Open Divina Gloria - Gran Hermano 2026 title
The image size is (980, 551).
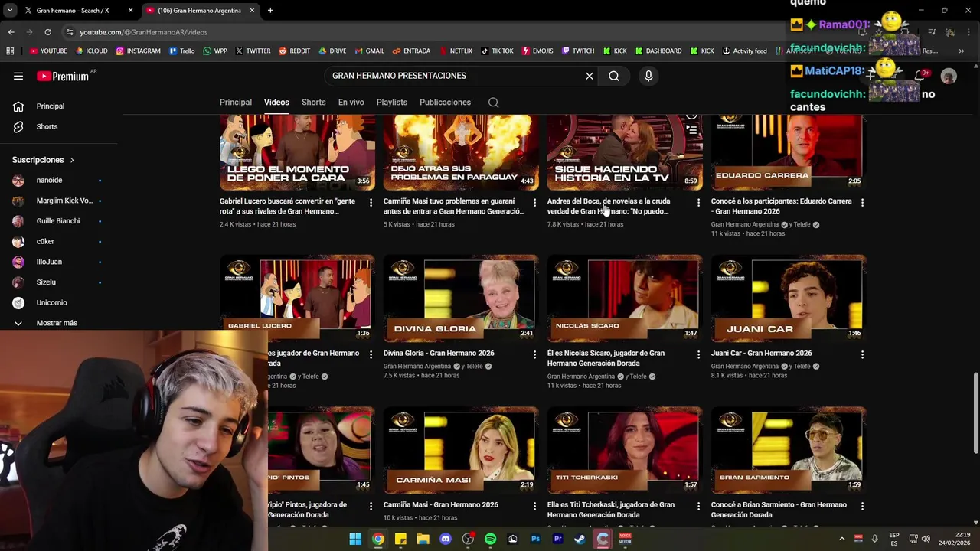click(439, 354)
